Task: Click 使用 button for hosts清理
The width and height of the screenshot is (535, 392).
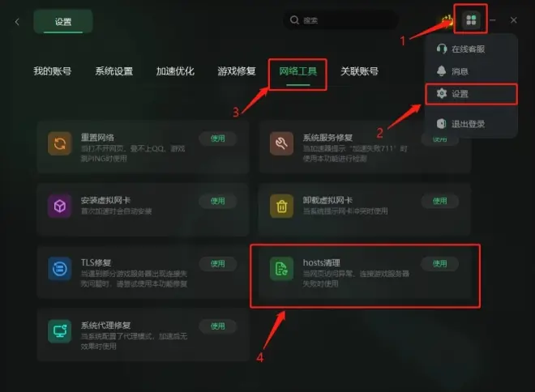Action: (440, 263)
